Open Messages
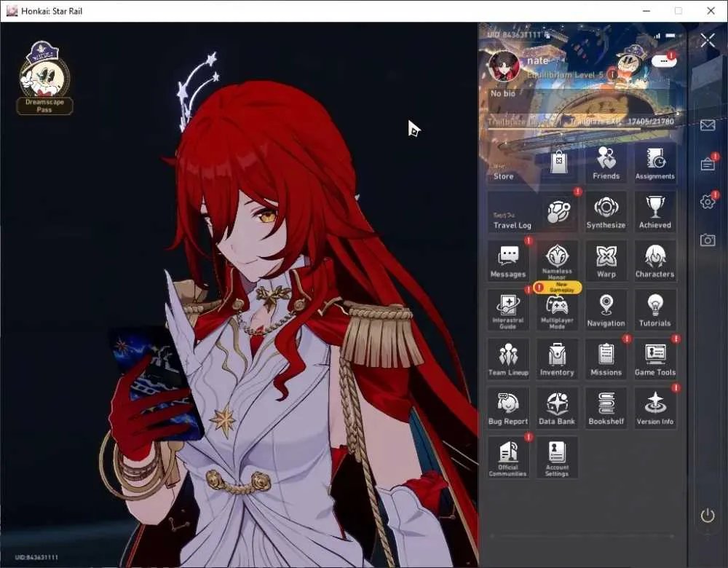This screenshot has width=728, height=568. click(x=508, y=261)
